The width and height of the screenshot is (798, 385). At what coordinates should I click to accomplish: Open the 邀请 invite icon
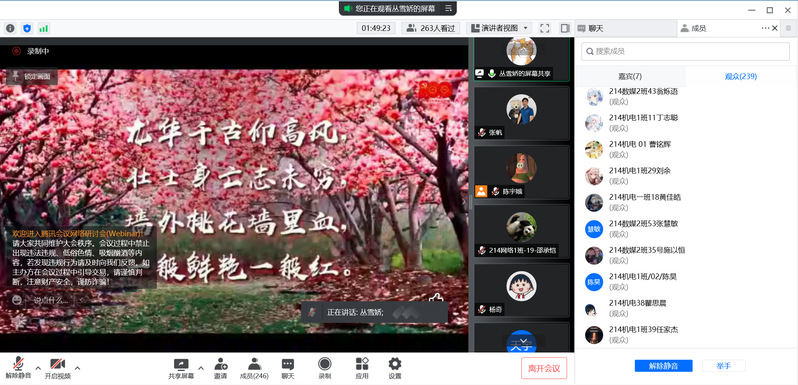[x=220, y=368]
